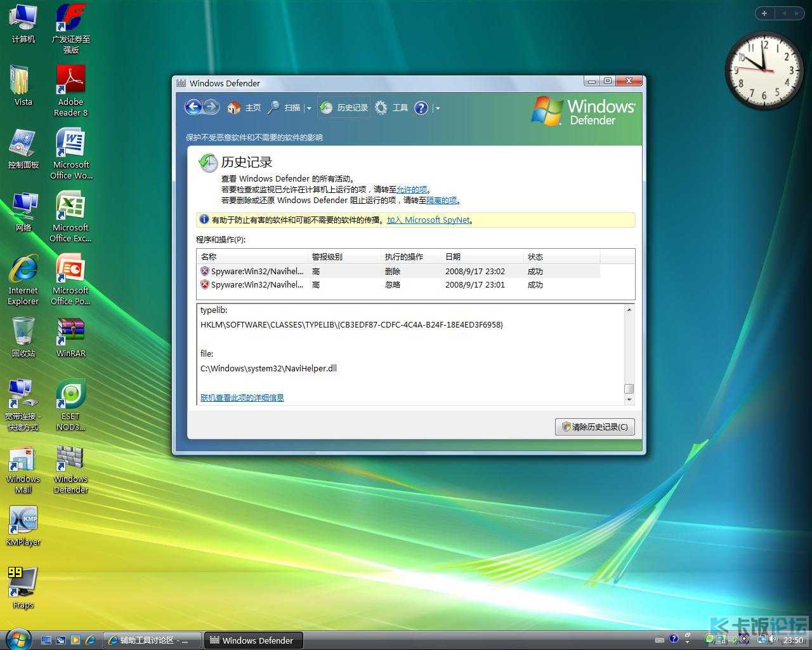Image resolution: width=812 pixels, height=650 pixels.
Task: Select the WinRAR desktop icon
Action: [70, 337]
